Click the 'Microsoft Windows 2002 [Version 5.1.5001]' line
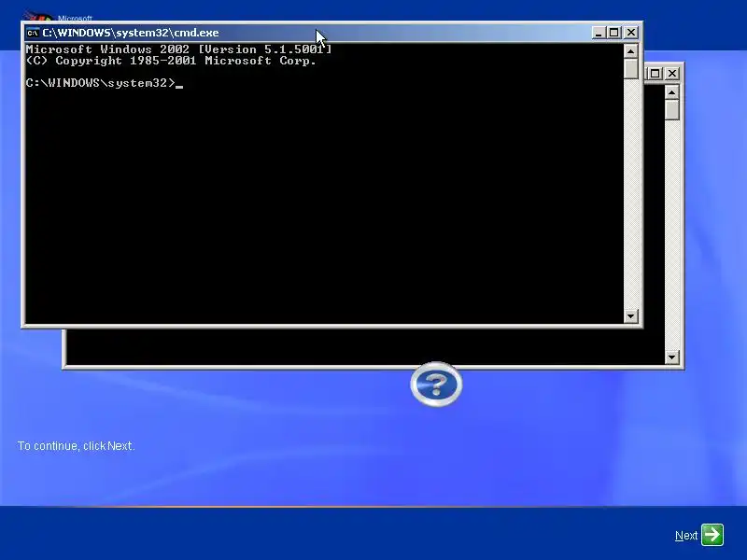747x560 pixels. (178, 49)
